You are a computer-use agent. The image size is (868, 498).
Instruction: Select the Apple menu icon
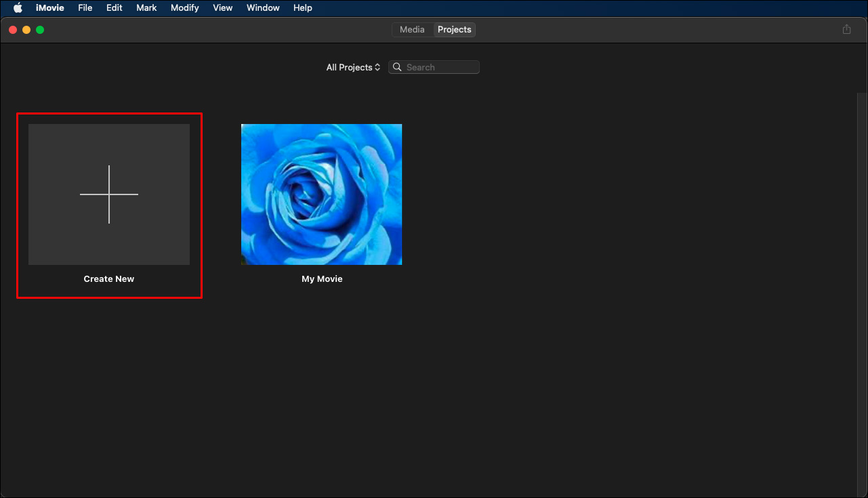coord(18,7)
